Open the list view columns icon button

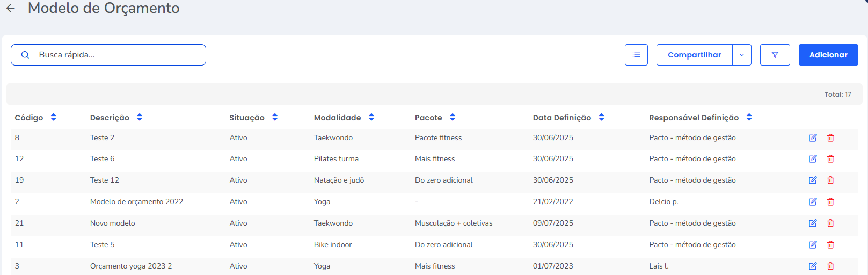636,55
